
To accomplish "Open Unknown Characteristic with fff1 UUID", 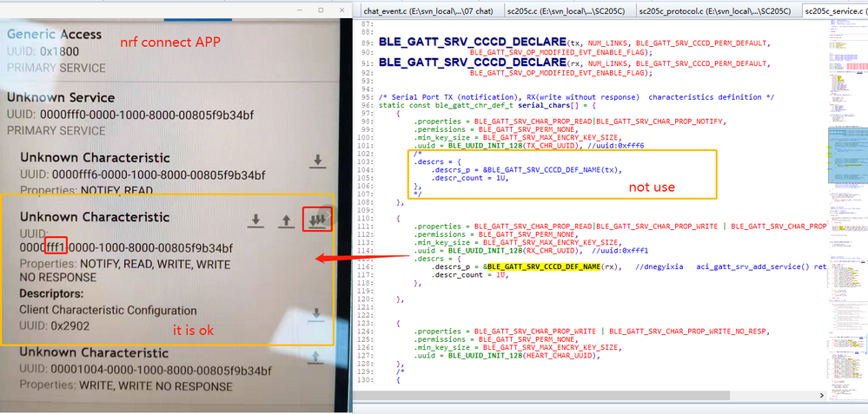I will (95, 217).
